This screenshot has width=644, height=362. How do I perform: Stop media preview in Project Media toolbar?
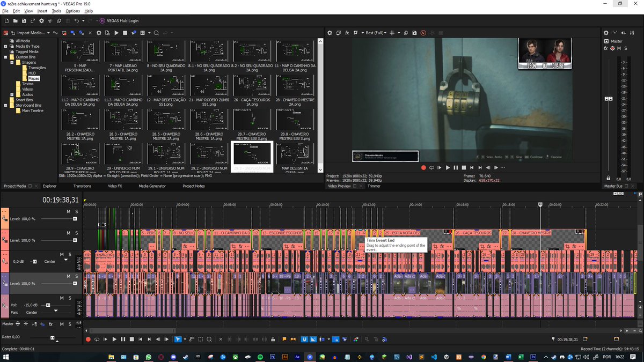point(125,33)
